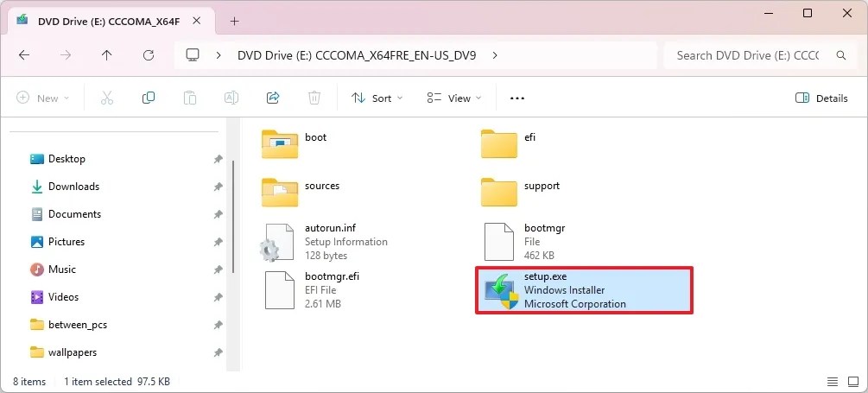
Task: Go back with the left arrow
Action: 24,55
